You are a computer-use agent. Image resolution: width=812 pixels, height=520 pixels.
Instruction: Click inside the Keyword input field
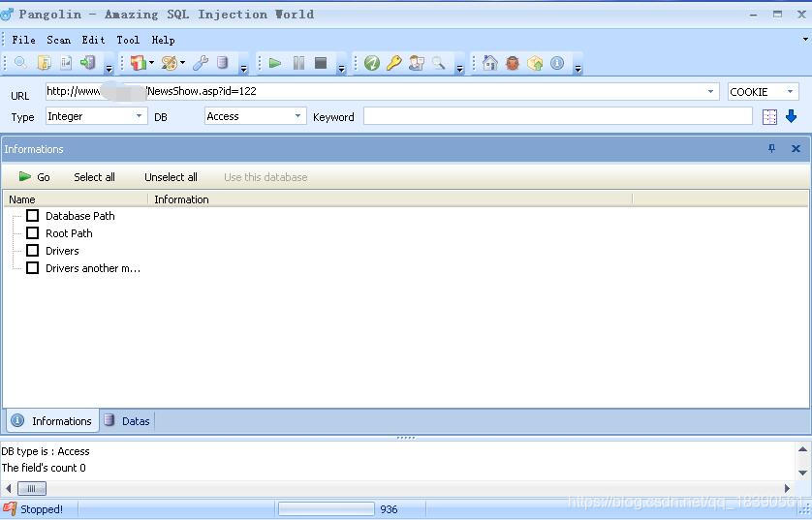[x=558, y=116]
